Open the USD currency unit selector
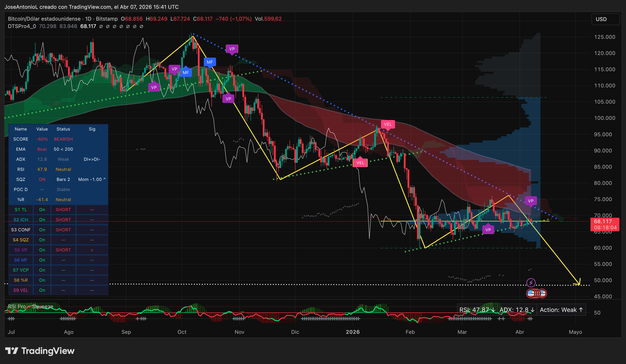The height and width of the screenshot is (364, 626). click(605, 19)
